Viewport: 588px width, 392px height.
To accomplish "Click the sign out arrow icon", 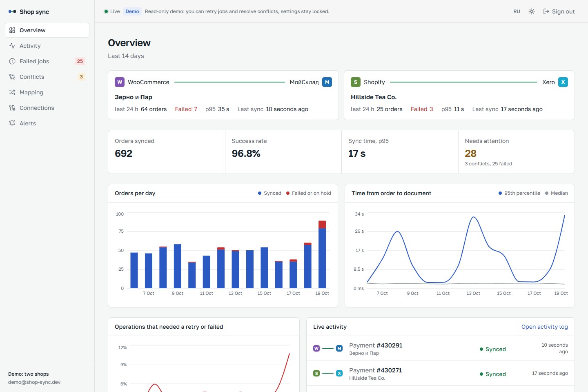I will 546,11.
